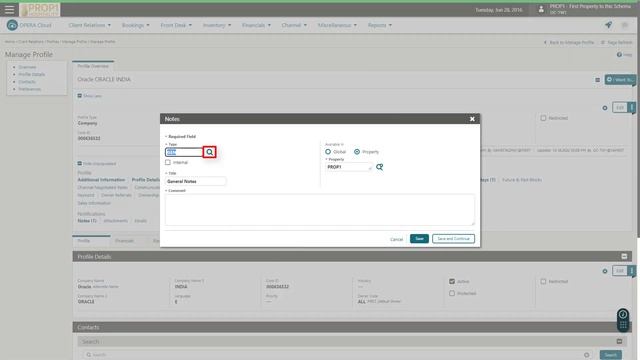This screenshot has height=360, width=640.
Task: Go to Profile Details in the sidebar
Action: 31,74
